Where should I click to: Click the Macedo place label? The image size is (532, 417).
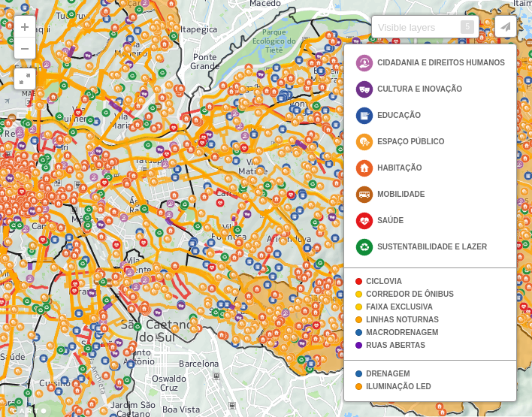(x=265, y=4)
